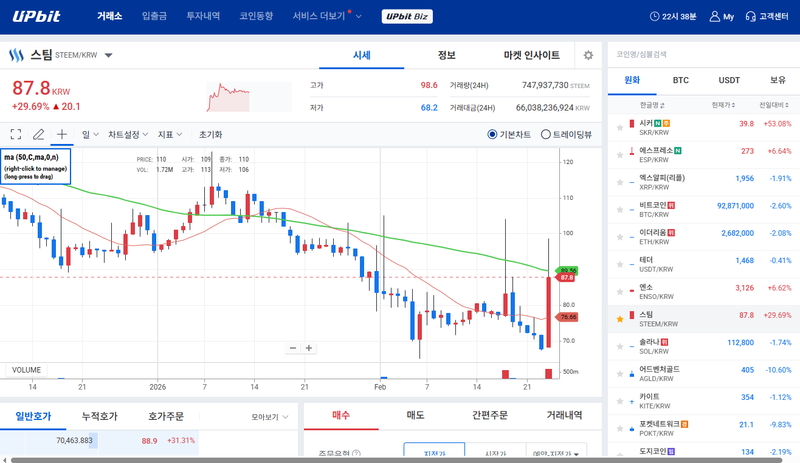Select the 트레이딩뷰 radio button
800x463 pixels.
pos(546,134)
